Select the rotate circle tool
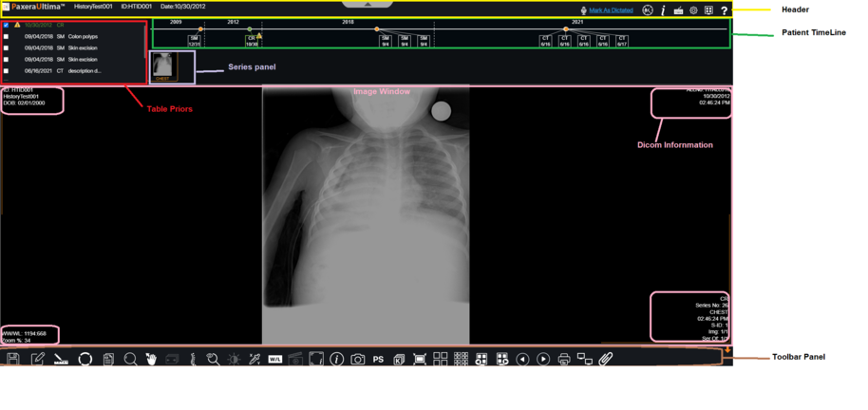 coord(85,359)
